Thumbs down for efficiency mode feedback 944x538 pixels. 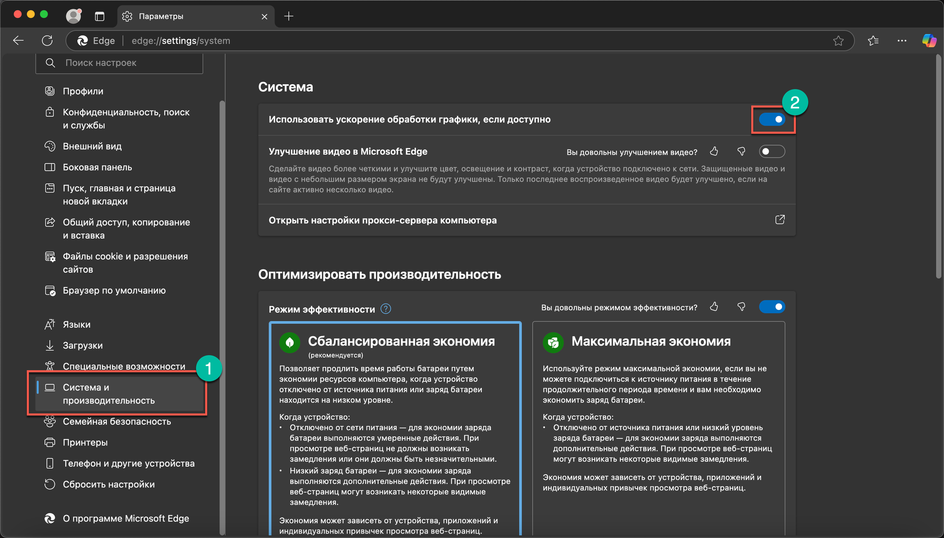point(741,307)
